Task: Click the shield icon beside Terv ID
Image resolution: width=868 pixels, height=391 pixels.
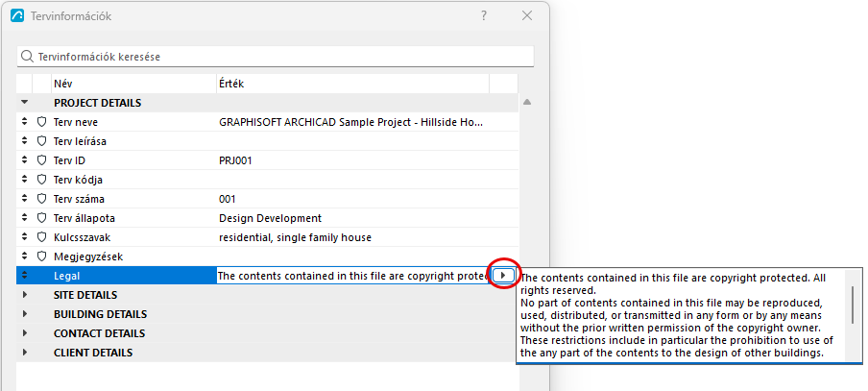Action: coord(41,160)
